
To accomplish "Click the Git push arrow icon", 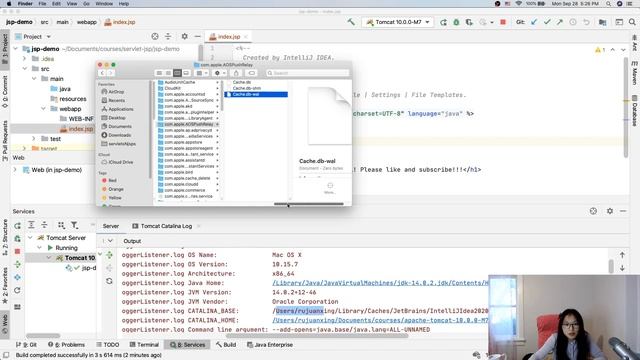I will (x=560, y=22).
